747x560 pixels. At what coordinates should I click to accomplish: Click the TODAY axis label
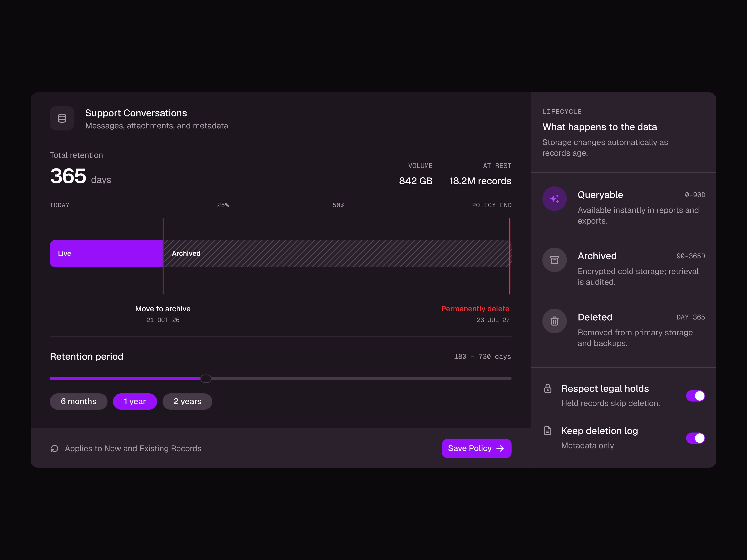click(x=60, y=205)
